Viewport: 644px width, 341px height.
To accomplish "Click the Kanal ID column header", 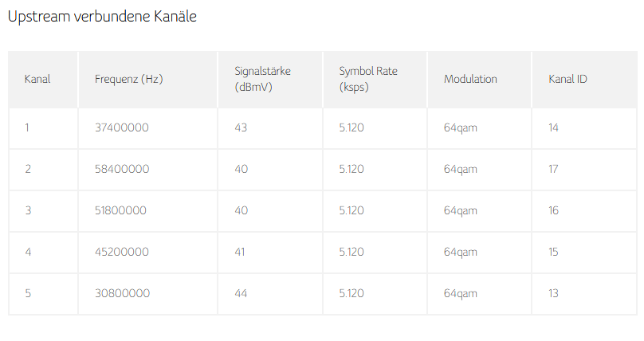I will coord(567,79).
